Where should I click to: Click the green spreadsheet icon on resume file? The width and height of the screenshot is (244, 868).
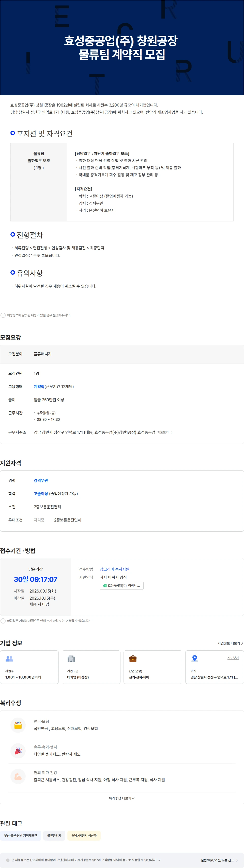coord(105,586)
